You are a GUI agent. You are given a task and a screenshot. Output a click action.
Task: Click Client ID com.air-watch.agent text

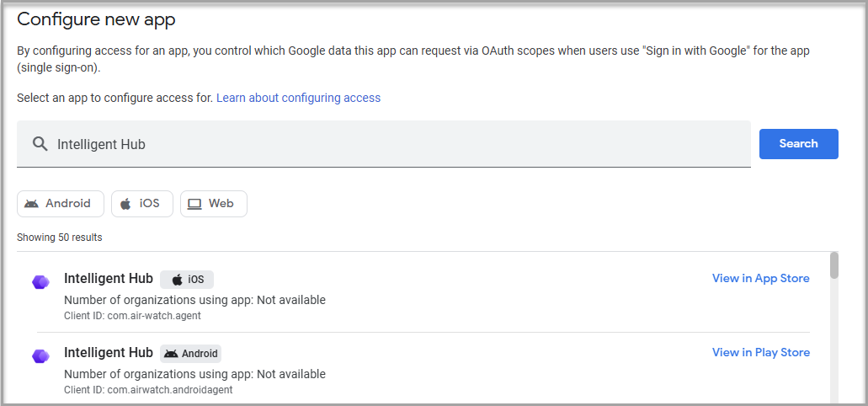click(132, 316)
